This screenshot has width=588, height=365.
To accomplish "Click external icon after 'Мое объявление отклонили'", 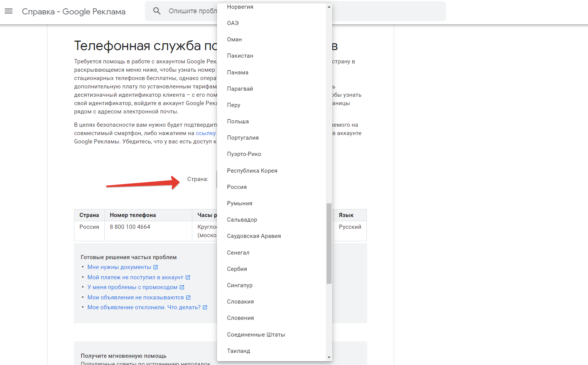I will 205,307.
